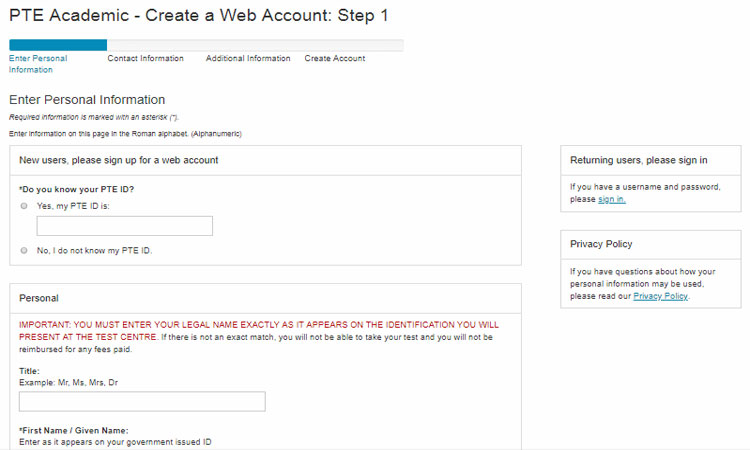Click the 'New users, please sign up' heading
Viewport: 750px width, 450px height.
point(119,160)
